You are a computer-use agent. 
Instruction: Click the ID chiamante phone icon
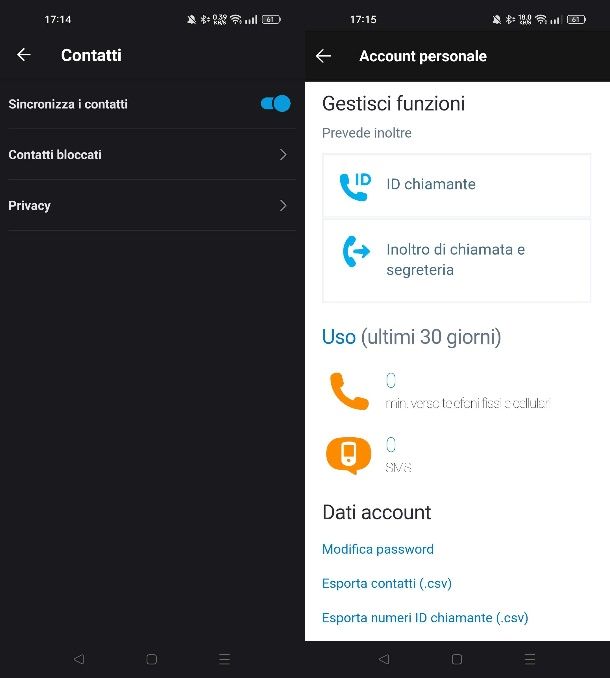[x=355, y=185]
